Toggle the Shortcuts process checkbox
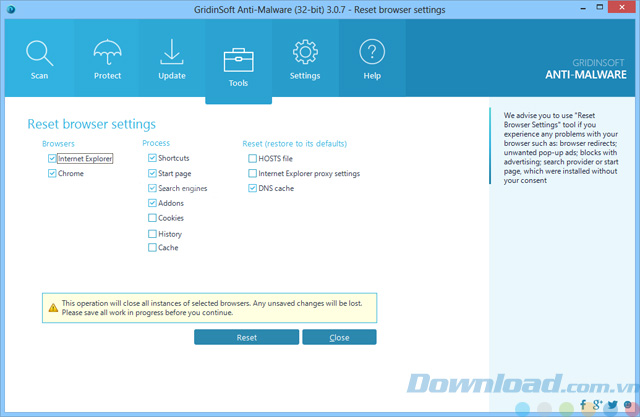 coord(152,158)
